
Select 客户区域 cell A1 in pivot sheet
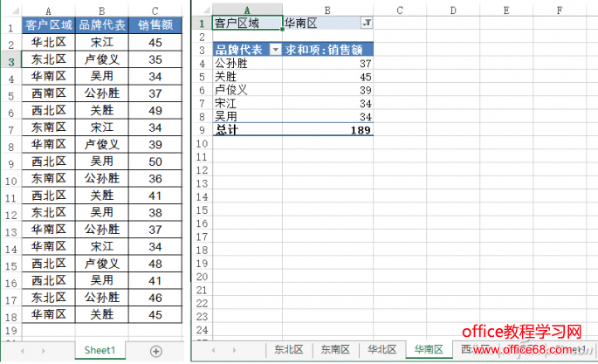[247, 24]
